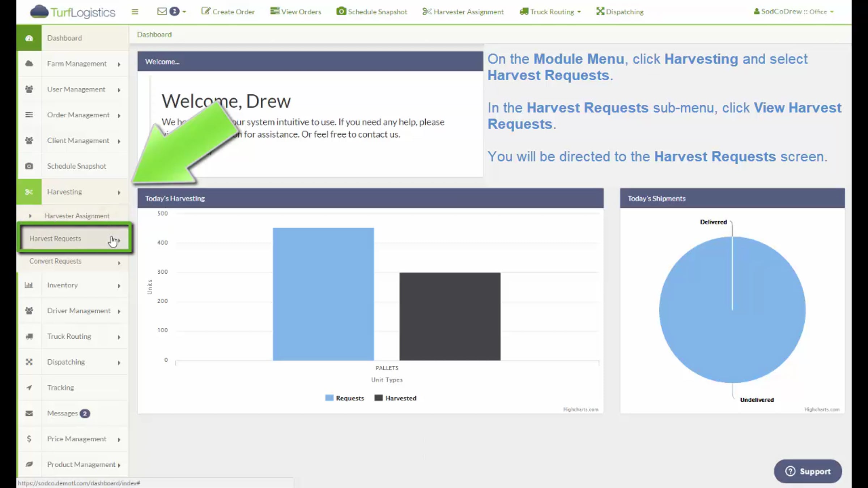
Task: Click the Client Management people icon
Action: (29, 141)
